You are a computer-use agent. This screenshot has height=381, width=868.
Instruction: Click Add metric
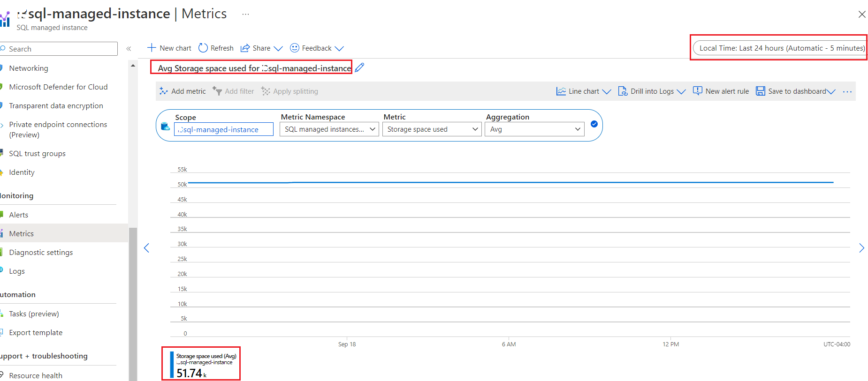point(183,91)
